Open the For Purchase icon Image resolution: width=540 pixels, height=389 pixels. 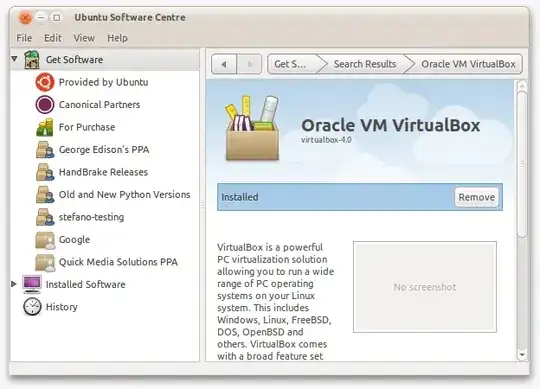click(x=45, y=127)
